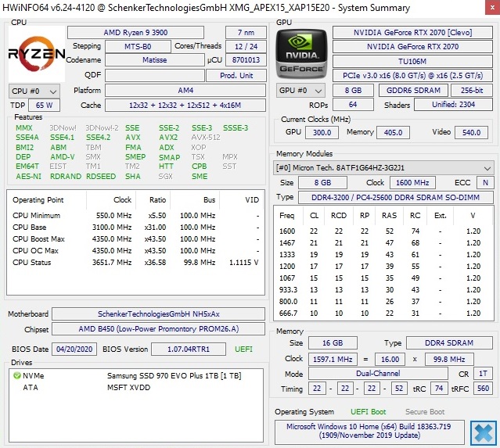Click the BIOS Version 1.07.04RTR1 field
The width and height of the screenshot is (500, 448).
[x=189, y=349]
